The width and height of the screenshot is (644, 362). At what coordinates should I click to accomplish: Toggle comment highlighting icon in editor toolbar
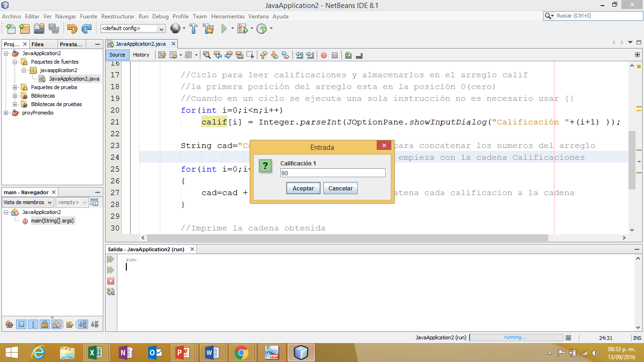tap(347, 55)
